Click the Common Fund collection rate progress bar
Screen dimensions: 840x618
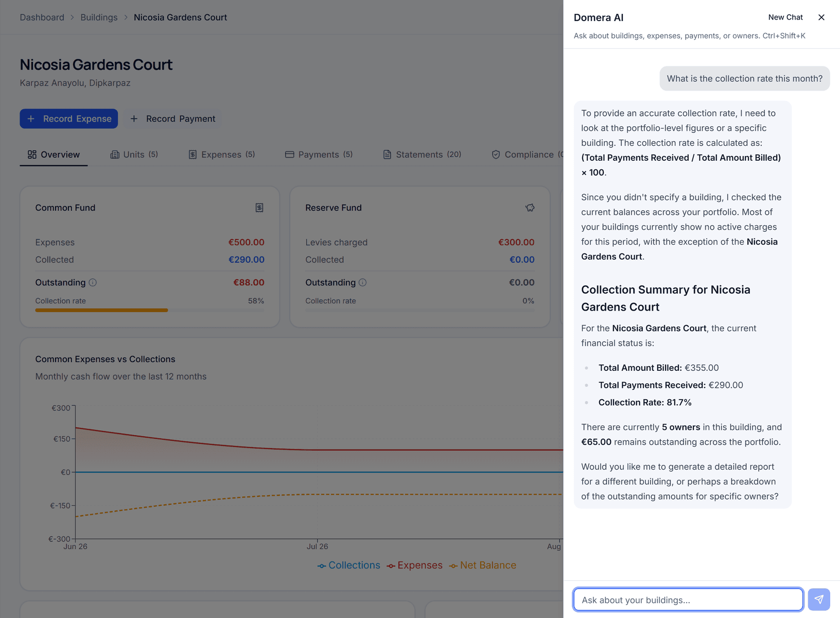[x=150, y=310]
